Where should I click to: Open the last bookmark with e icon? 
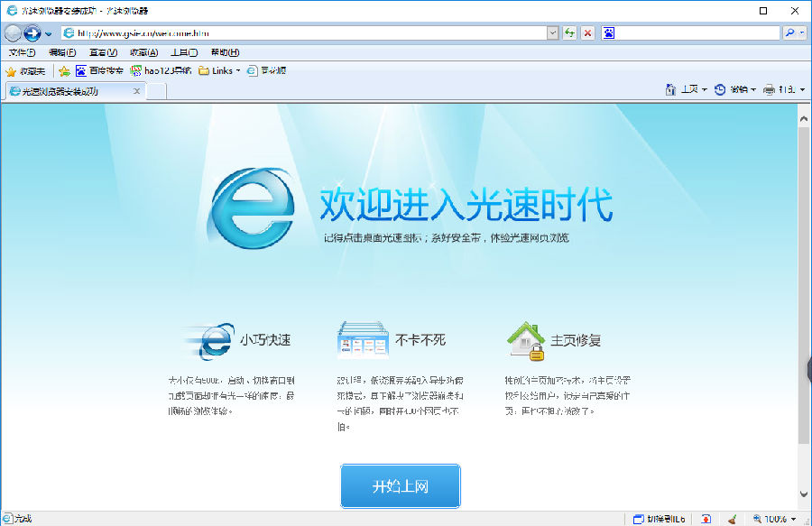click(266, 70)
